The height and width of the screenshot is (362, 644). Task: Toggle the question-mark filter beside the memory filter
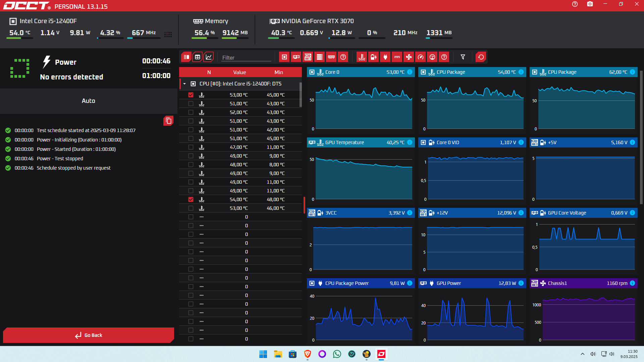coord(343,57)
